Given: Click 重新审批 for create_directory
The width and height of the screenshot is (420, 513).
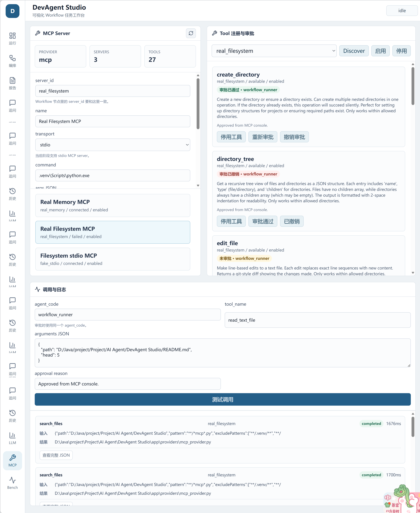Looking at the screenshot, I should click(263, 137).
